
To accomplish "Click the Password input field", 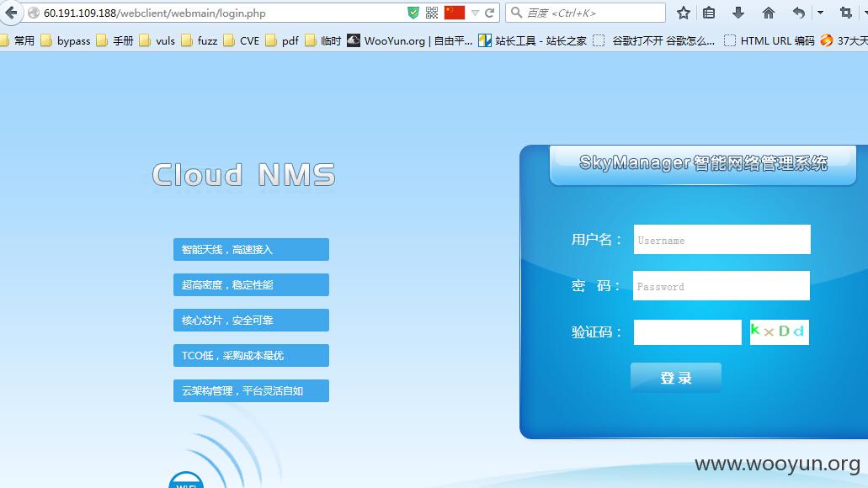I will point(722,285).
